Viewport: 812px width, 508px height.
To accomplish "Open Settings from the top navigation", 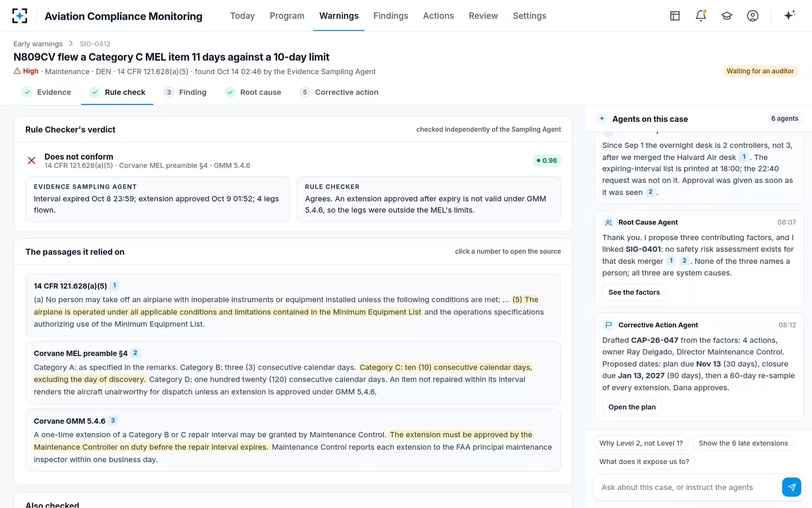I will click(529, 16).
